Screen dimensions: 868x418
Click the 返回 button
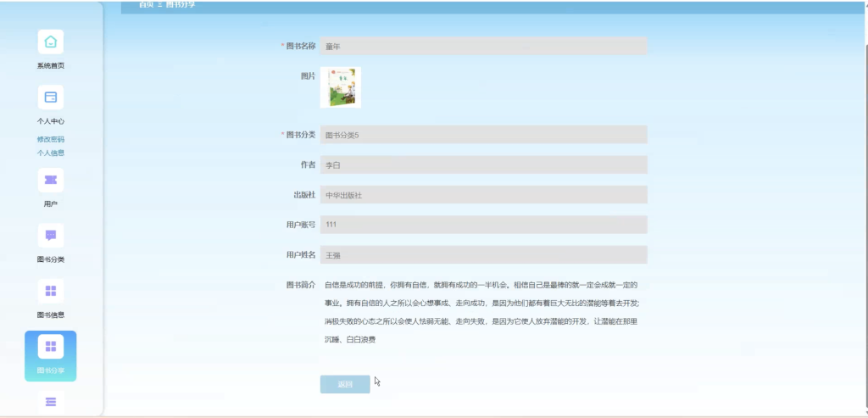point(345,384)
